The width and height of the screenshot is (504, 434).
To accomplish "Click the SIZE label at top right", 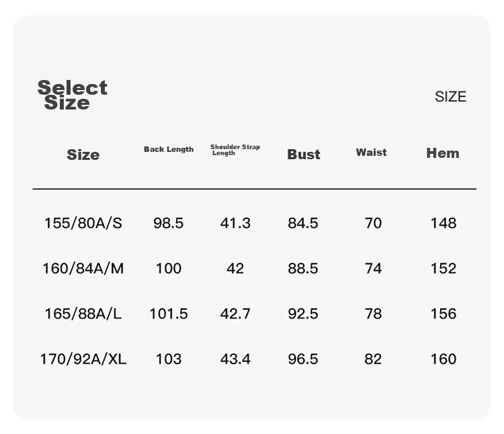I will (450, 97).
